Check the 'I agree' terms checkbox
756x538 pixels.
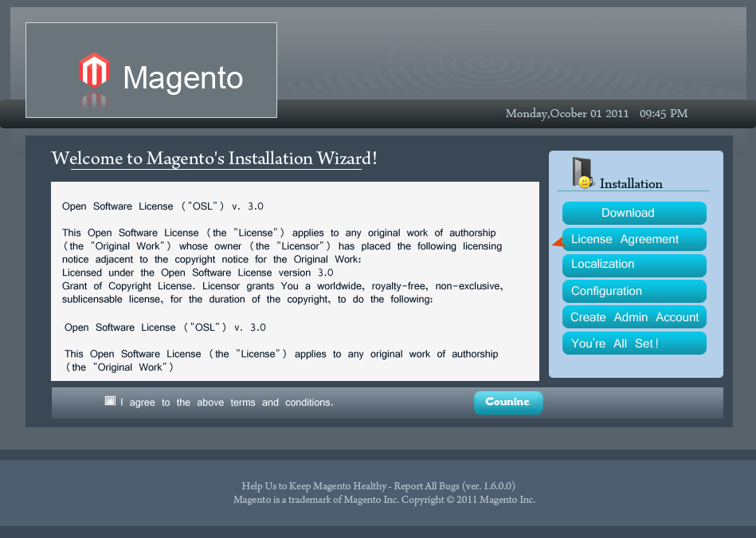point(110,400)
